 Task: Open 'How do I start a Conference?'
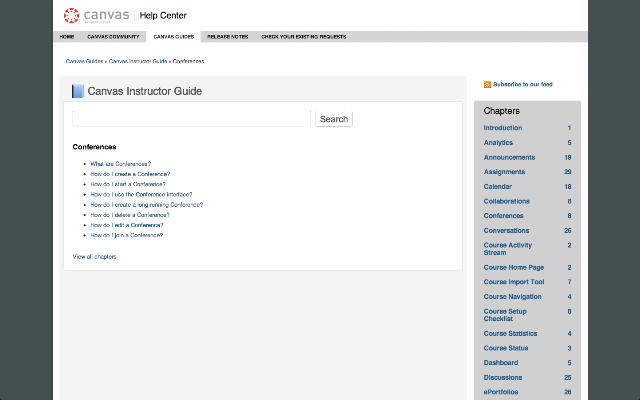click(128, 184)
